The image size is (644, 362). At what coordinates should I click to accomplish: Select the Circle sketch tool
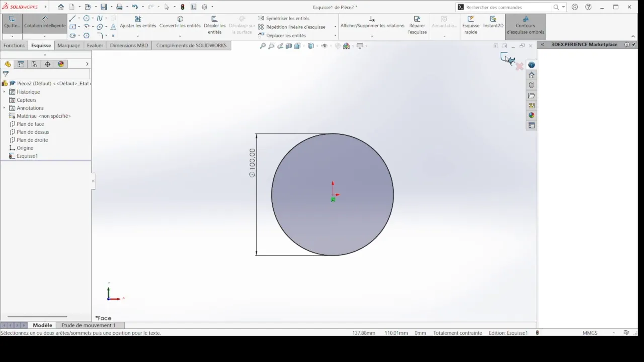coord(86,18)
